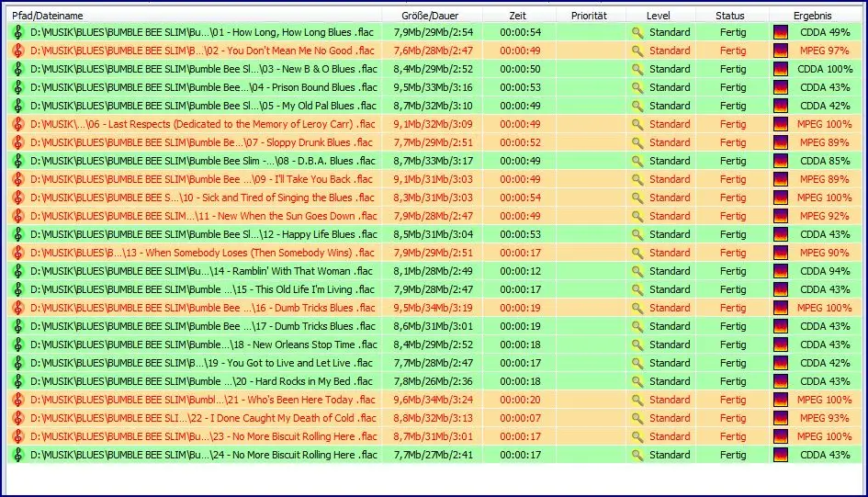This screenshot has height=497, width=868.
Task: Click the clef icon for New B & O Blues
Action: pos(17,69)
